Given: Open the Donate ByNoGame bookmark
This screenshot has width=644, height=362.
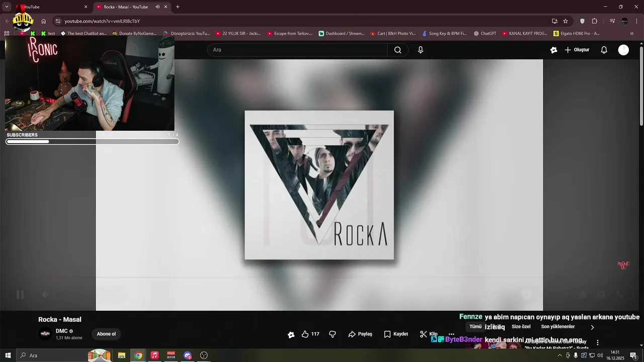Looking at the screenshot, I should click(134, 34).
